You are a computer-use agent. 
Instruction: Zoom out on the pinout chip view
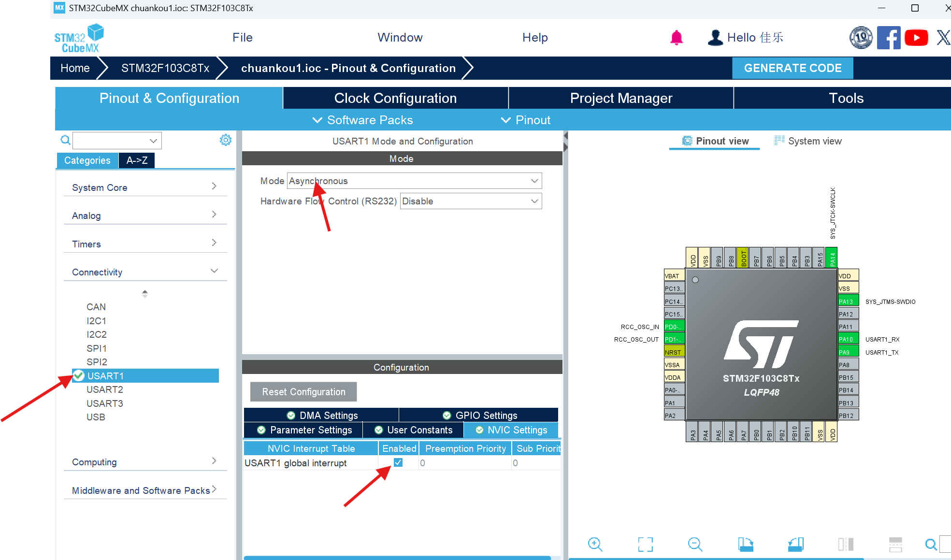click(x=695, y=545)
